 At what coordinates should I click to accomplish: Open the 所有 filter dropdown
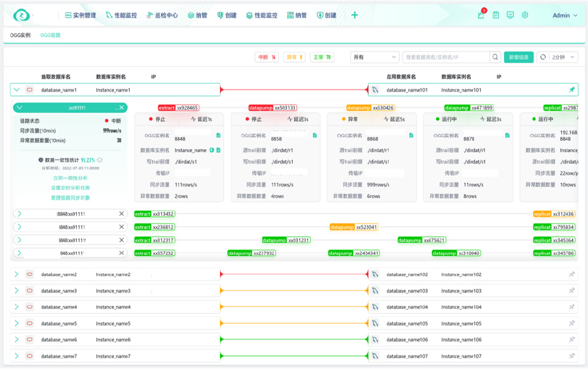pos(374,57)
